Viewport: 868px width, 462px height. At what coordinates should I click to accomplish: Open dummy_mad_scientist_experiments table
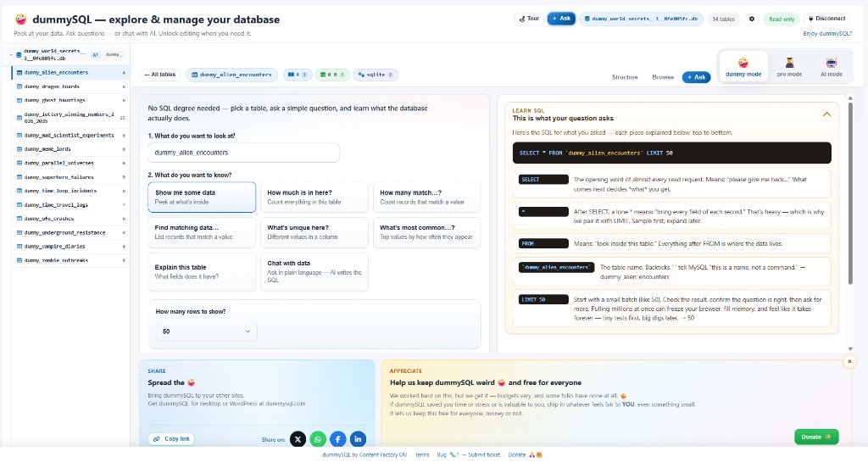70,136
